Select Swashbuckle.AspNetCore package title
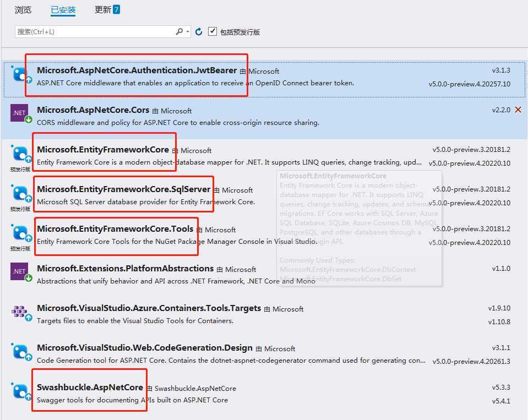The width and height of the screenshot is (528, 420). click(x=90, y=388)
